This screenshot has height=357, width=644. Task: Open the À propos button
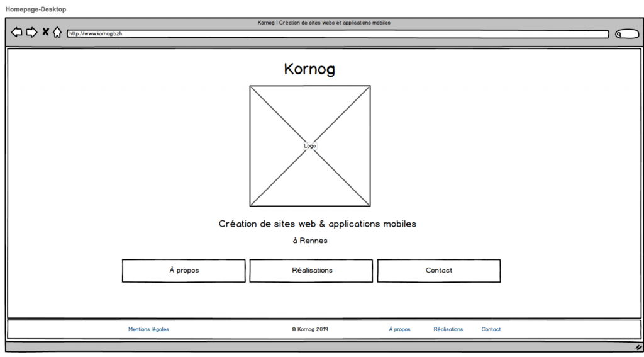tap(184, 271)
